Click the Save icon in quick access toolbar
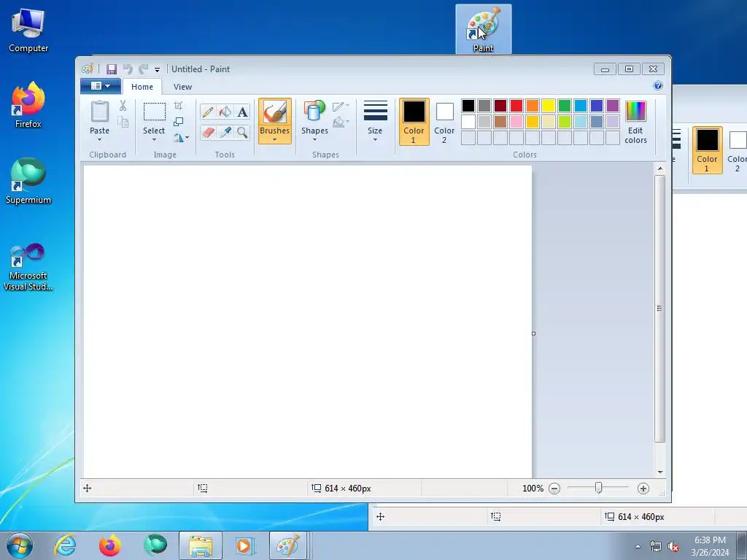This screenshot has width=747, height=560. click(111, 69)
